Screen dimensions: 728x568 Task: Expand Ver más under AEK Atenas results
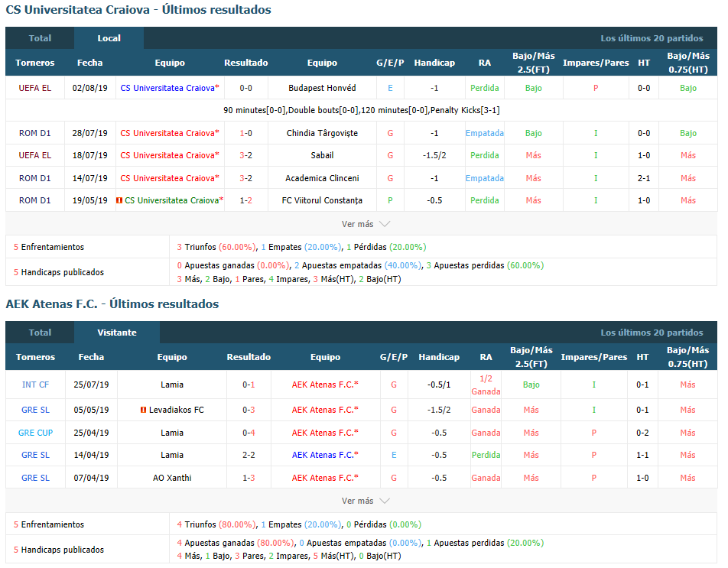coord(366,501)
